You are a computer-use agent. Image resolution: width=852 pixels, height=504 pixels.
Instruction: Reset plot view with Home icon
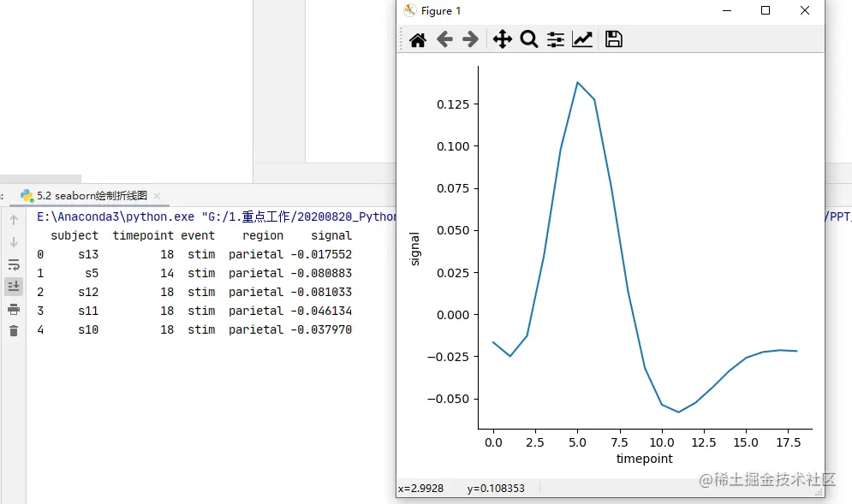[x=418, y=39]
